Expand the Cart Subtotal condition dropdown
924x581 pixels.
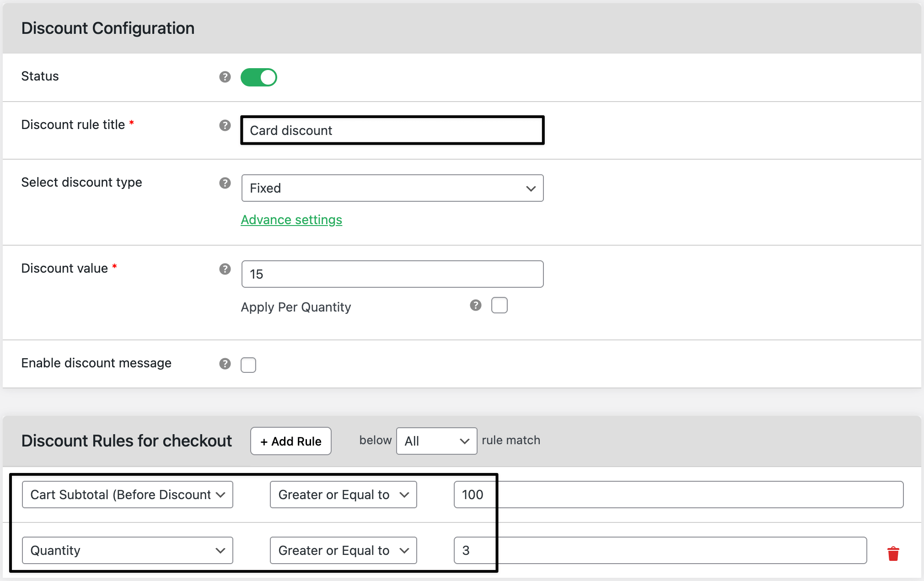coord(127,495)
